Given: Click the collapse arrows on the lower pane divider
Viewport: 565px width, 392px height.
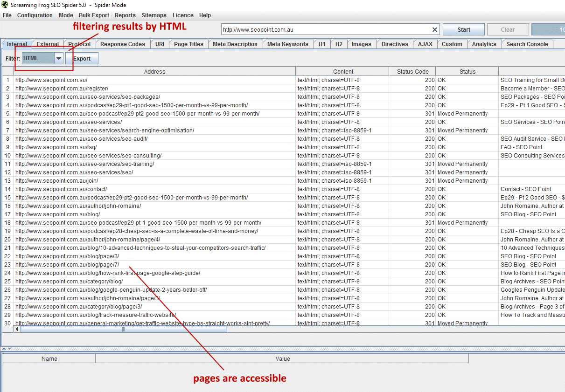Looking at the screenshot, I should [x=7, y=349].
